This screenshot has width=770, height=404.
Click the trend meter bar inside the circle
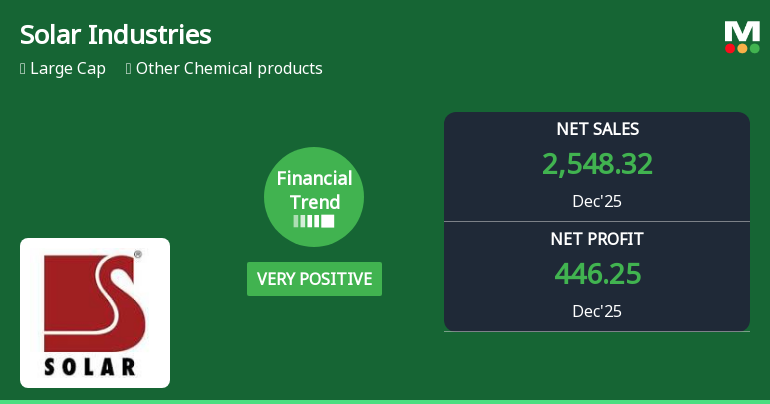click(314, 221)
